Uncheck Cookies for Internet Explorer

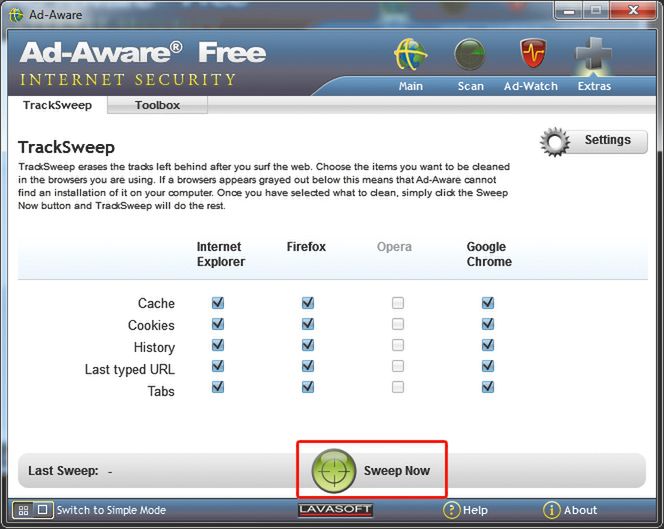click(x=218, y=324)
